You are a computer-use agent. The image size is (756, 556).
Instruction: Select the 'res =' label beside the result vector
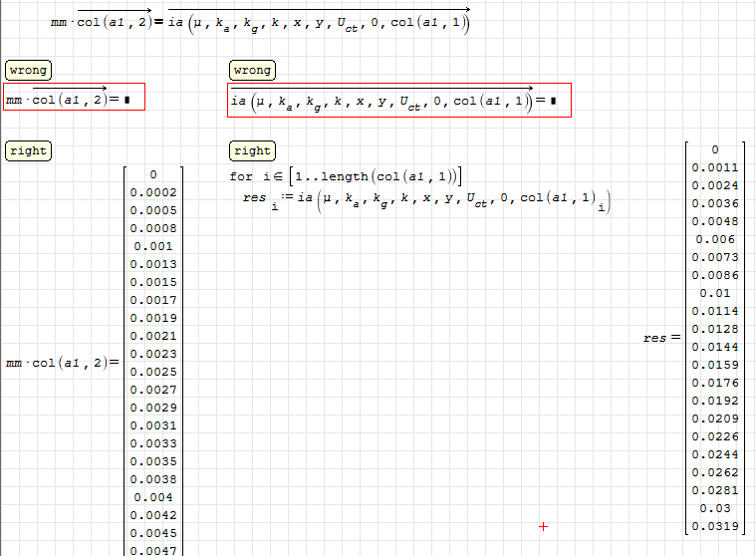tap(661, 338)
